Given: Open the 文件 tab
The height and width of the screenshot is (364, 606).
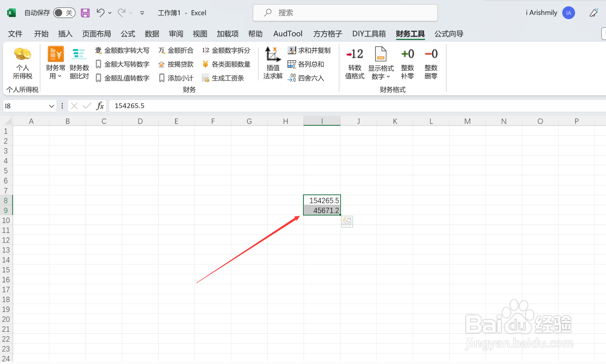Looking at the screenshot, I should coord(15,34).
